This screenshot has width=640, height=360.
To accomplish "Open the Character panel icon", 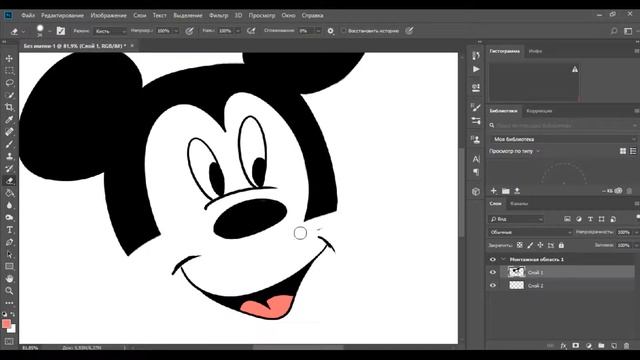I will point(476,159).
